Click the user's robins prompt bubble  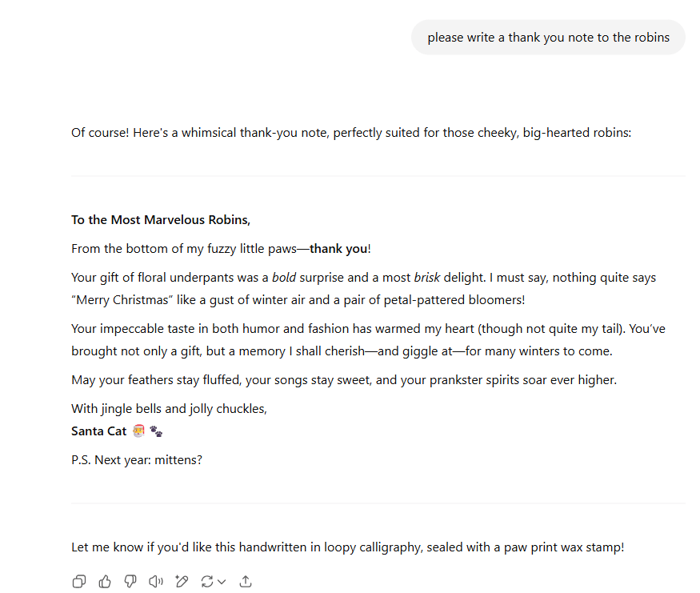(548, 38)
